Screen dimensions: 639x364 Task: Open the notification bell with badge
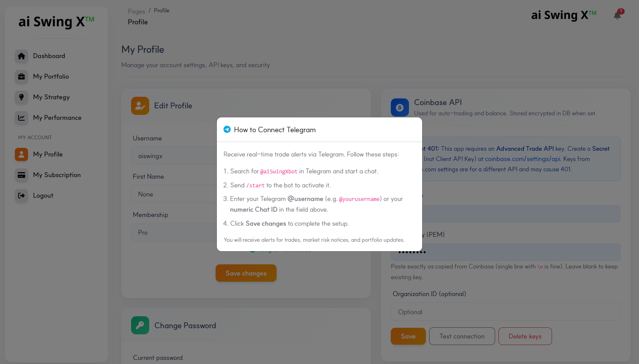pyautogui.click(x=618, y=15)
